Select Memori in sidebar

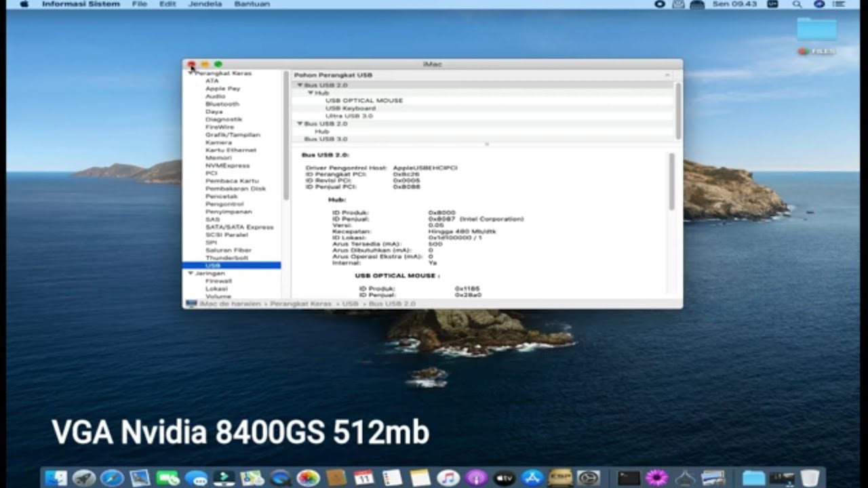[218, 158]
